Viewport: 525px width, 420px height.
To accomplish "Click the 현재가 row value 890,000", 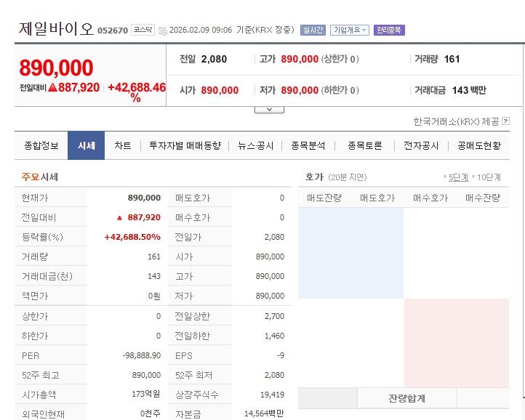I will coord(144,198).
